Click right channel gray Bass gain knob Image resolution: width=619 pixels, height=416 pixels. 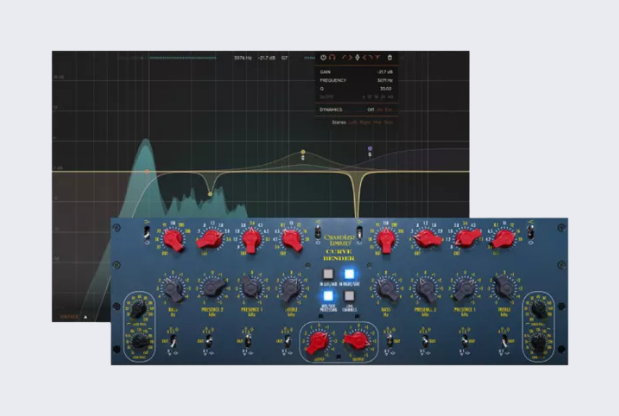click(387, 289)
